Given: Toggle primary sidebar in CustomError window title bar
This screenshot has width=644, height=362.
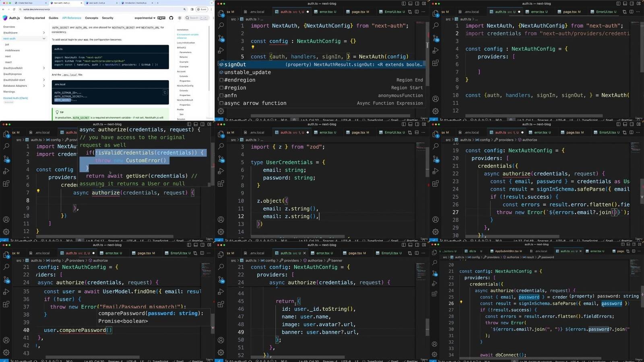Looking at the screenshot, I should [189, 124].
